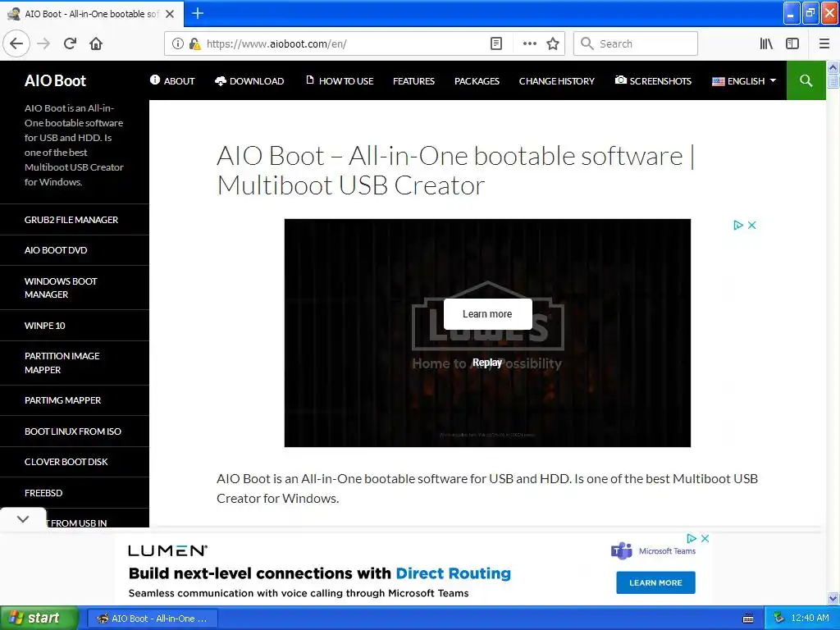The width and height of the screenshot is (840, 630).
Task: Open WINDOWS BOOT MANAGER sidebar link
Action: point(61,288)
